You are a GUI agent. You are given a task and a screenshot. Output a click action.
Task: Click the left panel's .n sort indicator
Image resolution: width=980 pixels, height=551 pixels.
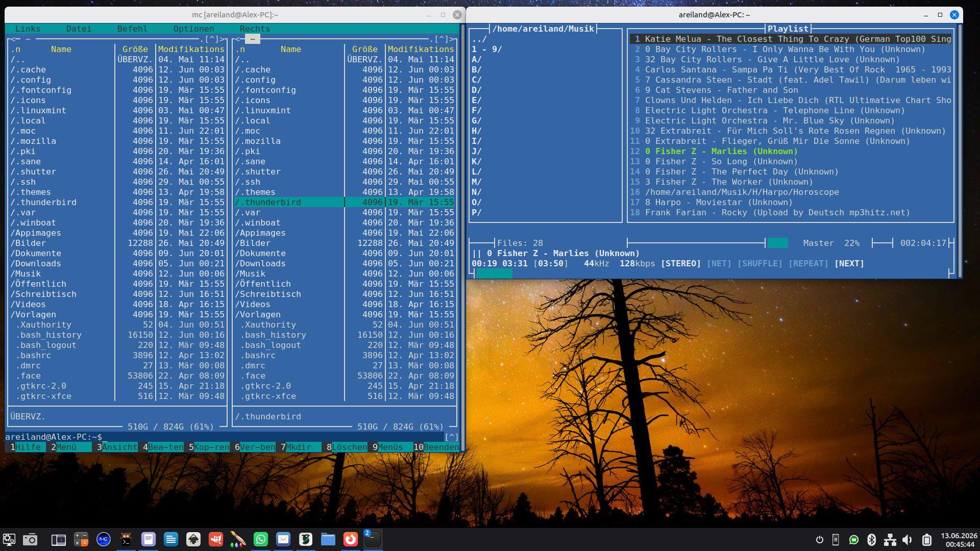click(15, 49)
